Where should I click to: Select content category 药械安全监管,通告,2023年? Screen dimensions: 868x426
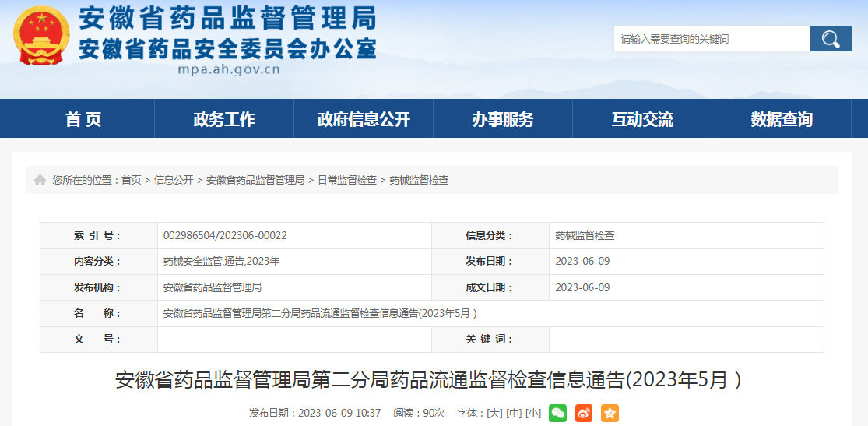pyautogui.click(x=221, y=261)
